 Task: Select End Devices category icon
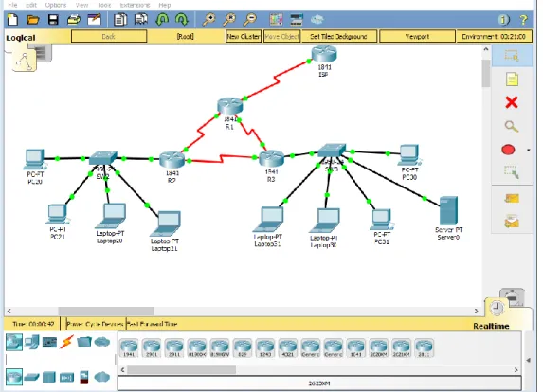32,342
